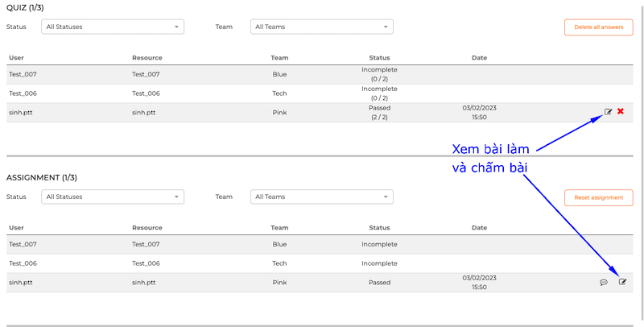Click the Delete all answers button
The image size is (644, 327).
pyautogui.click(x=598, y=27)
